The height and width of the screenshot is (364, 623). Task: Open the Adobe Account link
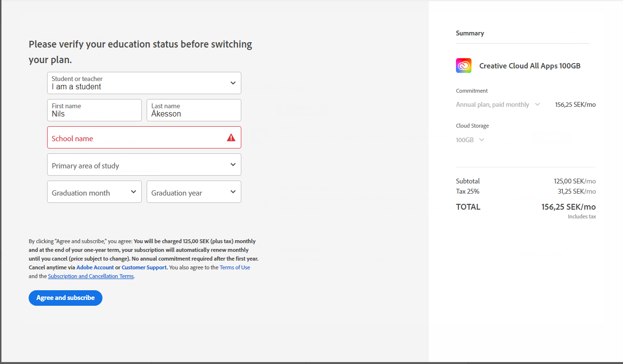coord(95,267)
